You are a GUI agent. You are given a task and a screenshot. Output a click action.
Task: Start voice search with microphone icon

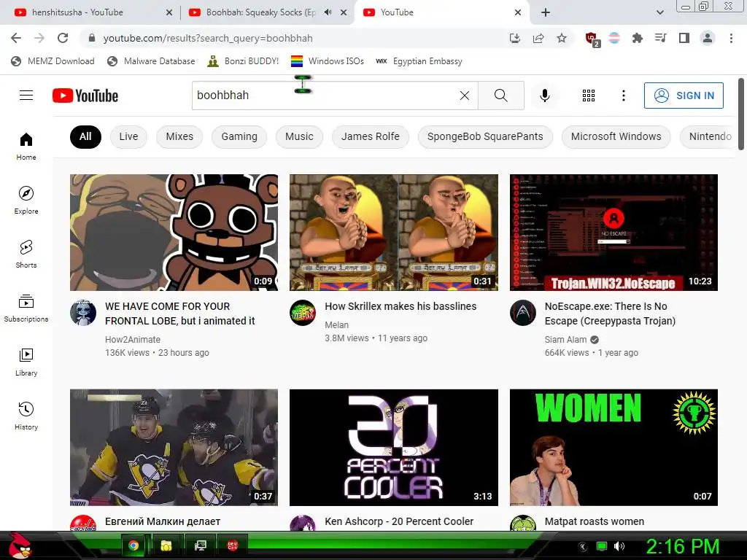544,96
